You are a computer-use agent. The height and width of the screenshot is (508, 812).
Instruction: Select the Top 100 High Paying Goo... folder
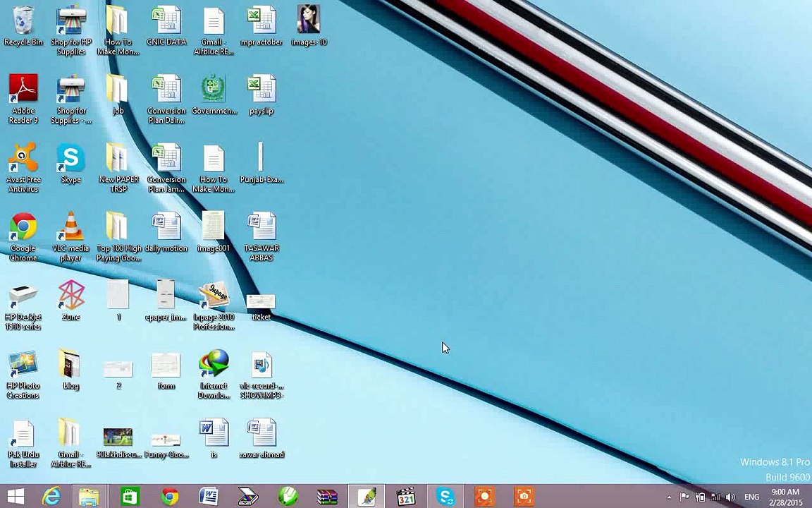click(x=118, y=236)
